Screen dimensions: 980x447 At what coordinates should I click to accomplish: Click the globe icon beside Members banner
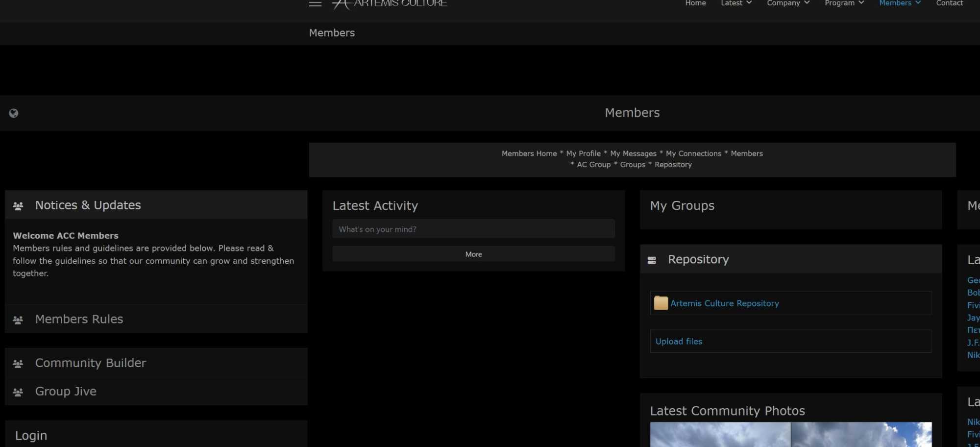(x=14, y=113)
